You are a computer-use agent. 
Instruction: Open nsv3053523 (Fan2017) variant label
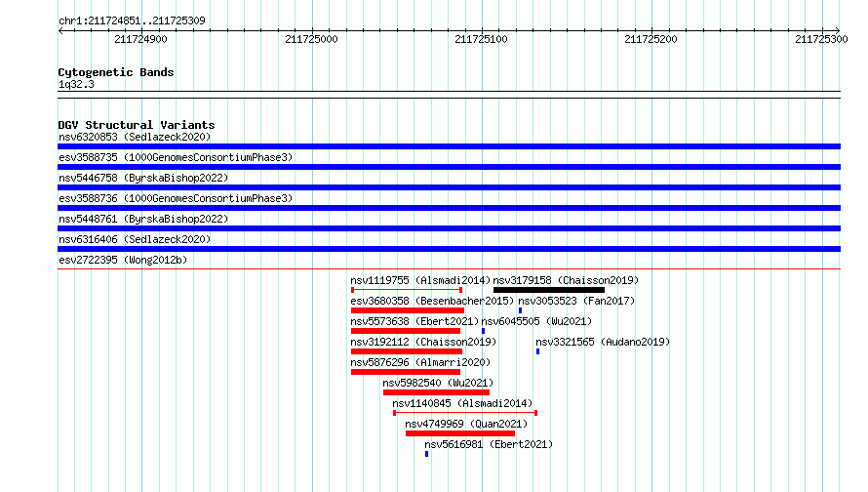[576, 301]
